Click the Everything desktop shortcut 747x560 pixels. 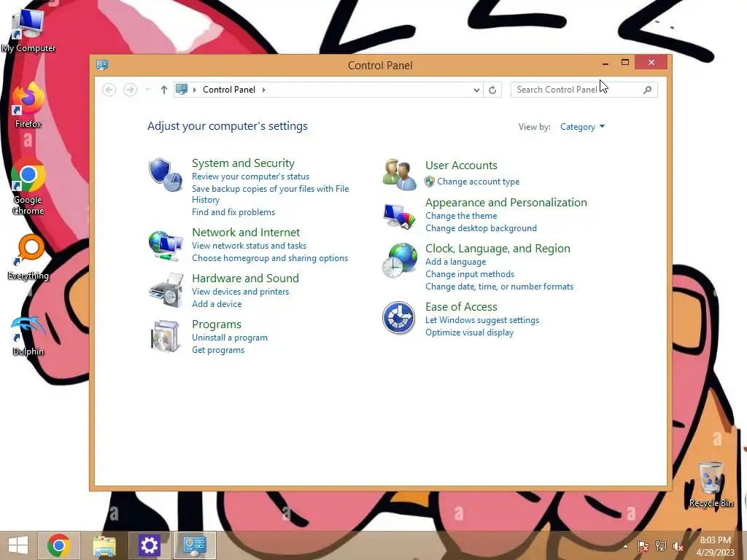pos(28,257)
